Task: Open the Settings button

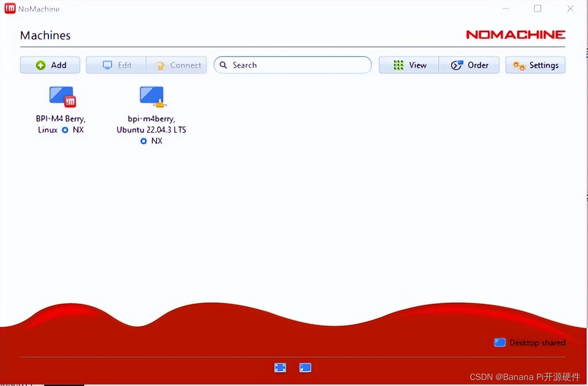Action: point(535,65)
